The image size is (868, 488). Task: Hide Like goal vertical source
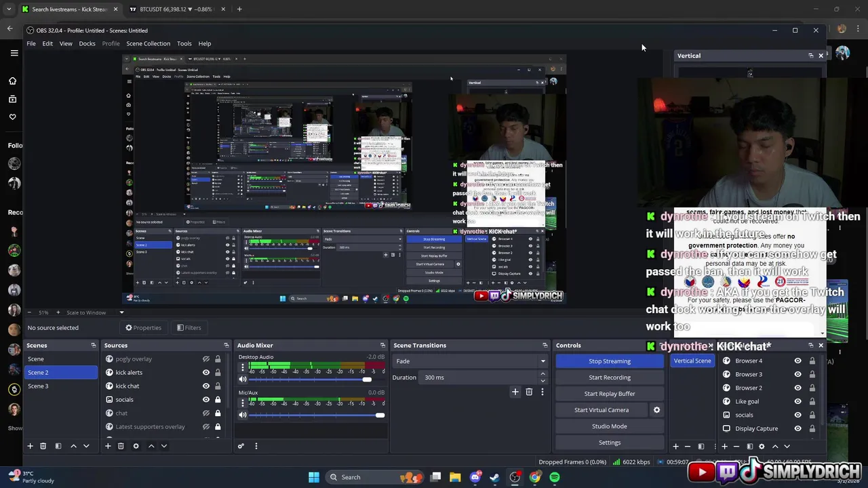[x=797, y=401]
